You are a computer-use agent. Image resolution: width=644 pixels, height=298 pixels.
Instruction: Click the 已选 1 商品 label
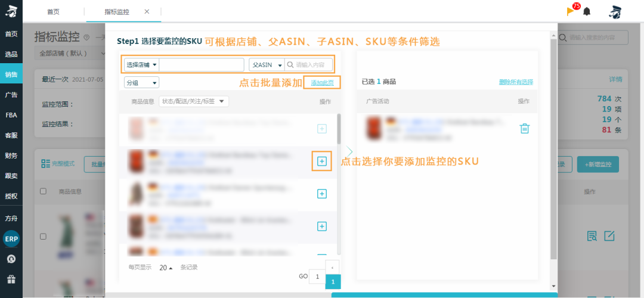[379, 82]
